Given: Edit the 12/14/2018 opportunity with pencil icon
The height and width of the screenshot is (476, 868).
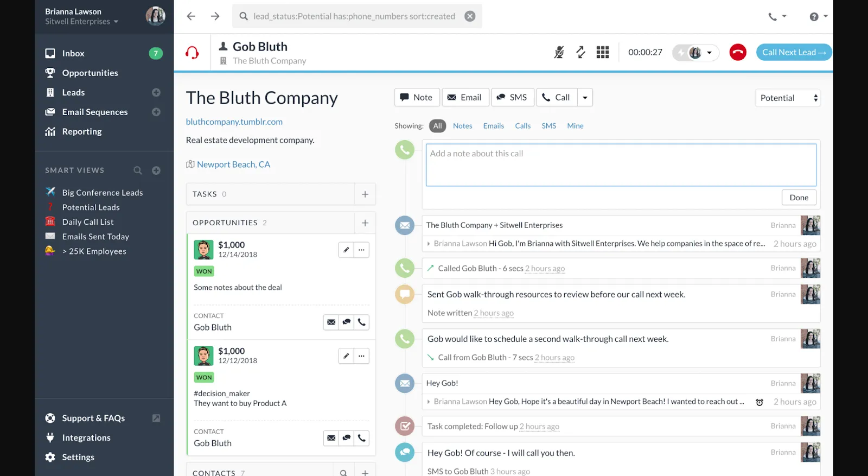Looking at the screenshot, I should click(x=346, y=250).
